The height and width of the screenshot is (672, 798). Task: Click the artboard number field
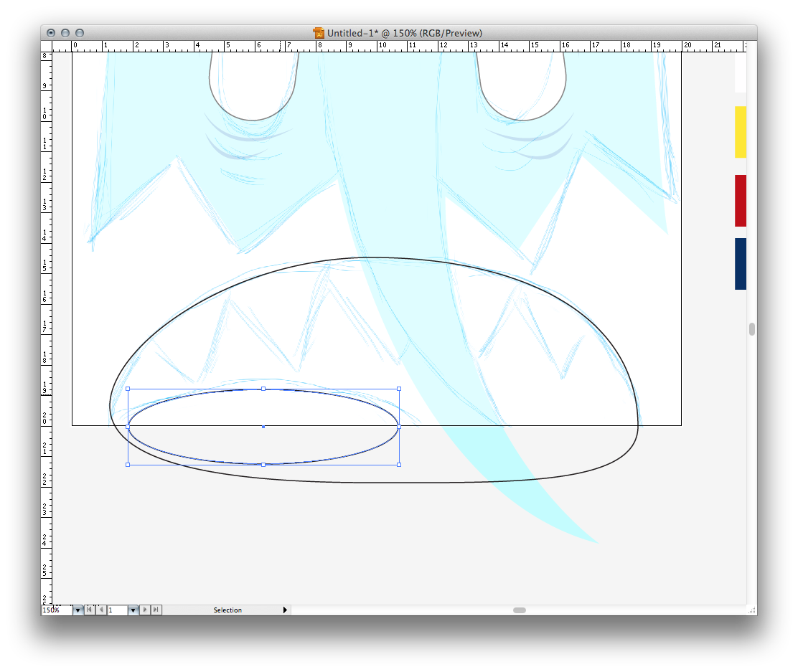click(x=117, y=610)
